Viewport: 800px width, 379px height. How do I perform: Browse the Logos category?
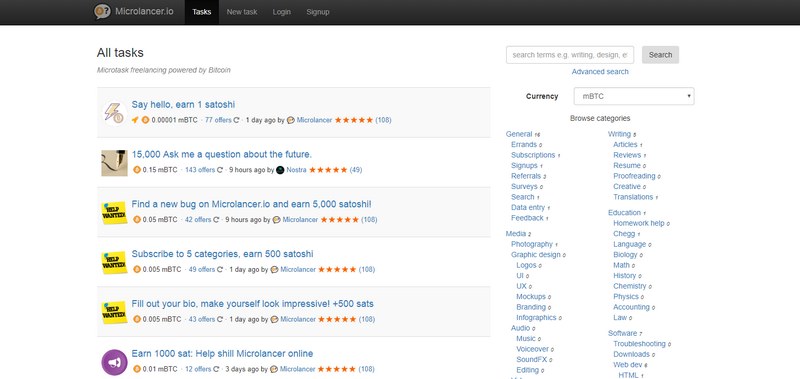[x=526, y=265]
